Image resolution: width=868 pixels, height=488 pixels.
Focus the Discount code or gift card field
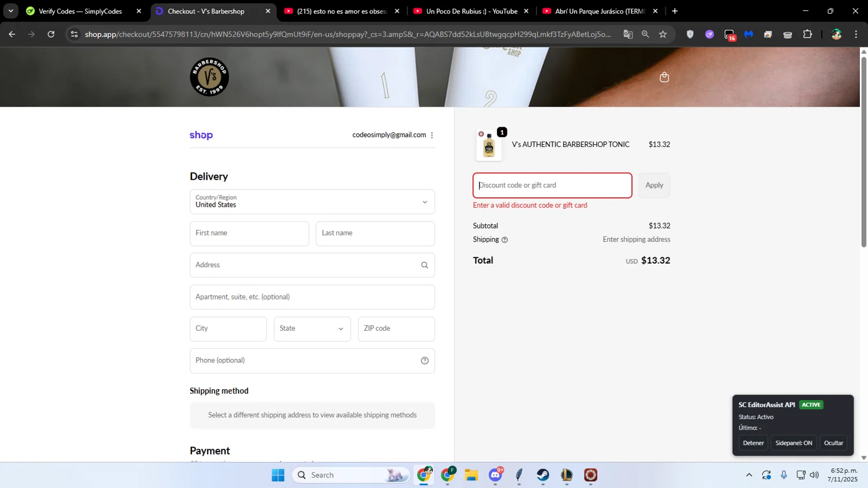click(553, 186)
